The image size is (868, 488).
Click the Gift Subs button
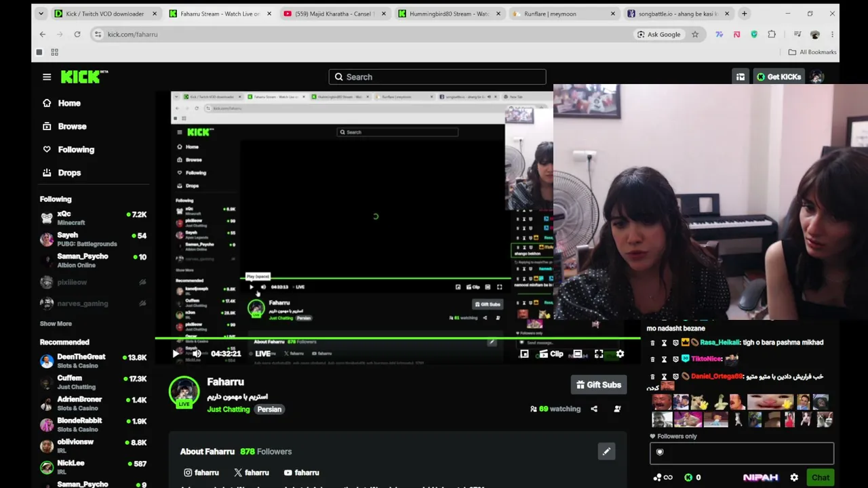599,385
